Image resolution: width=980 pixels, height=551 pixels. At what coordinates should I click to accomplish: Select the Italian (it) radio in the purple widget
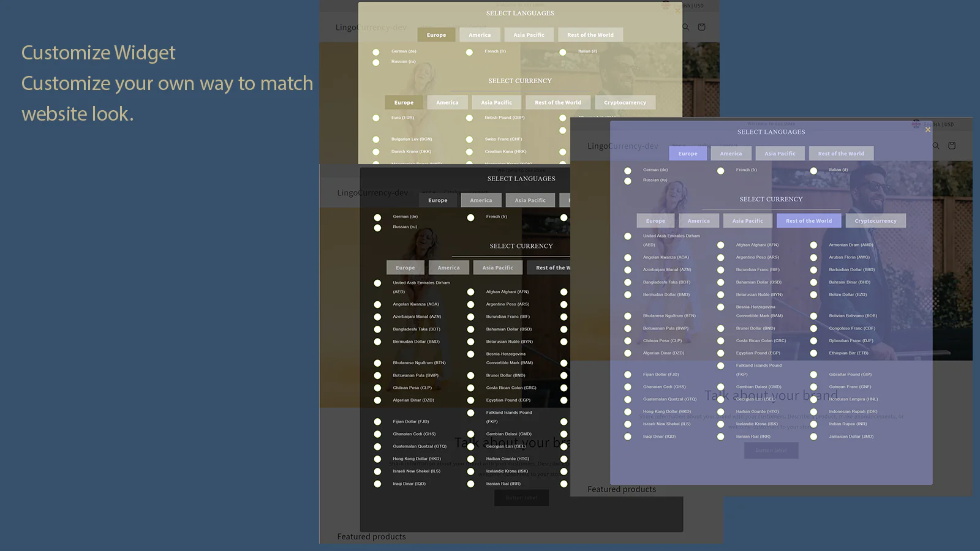pos(814,171)
